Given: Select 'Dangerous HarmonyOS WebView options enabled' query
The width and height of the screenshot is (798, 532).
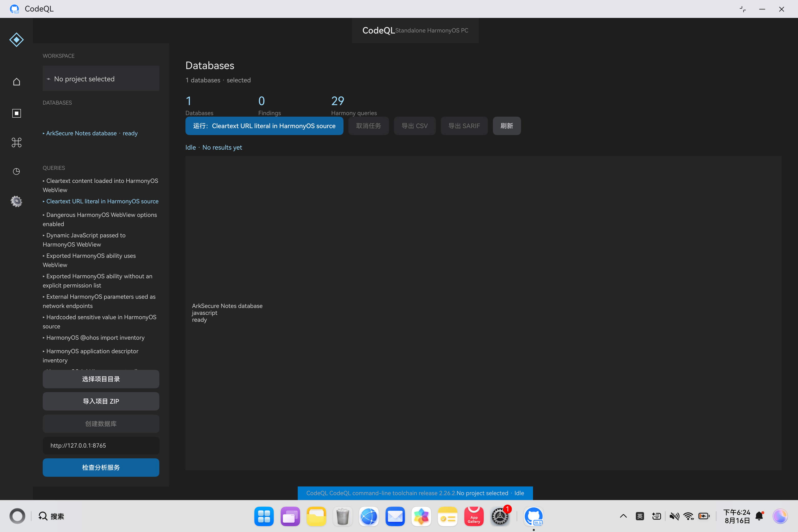Looking at the screenshot, I should click(100, 219).
